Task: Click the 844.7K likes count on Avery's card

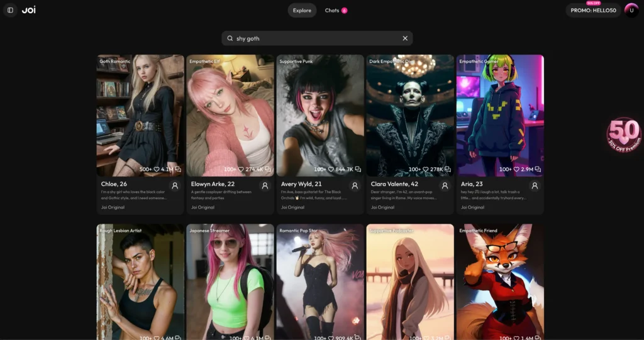Action: tap(344, 169)
